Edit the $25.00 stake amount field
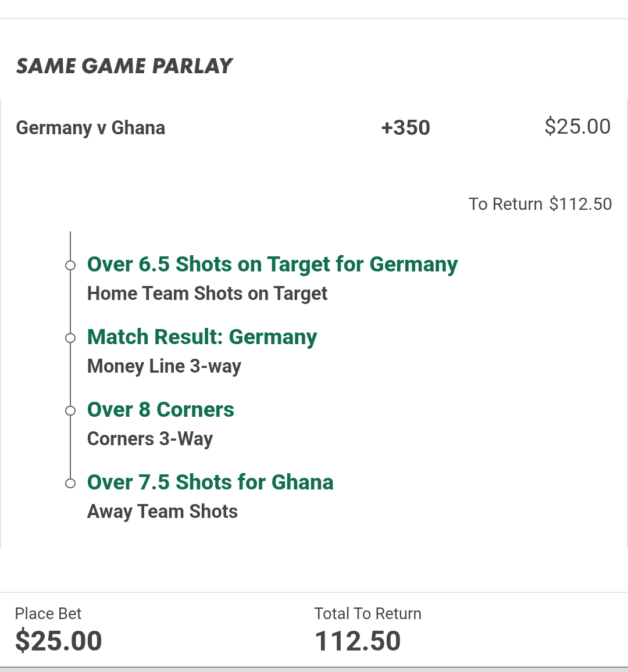The height and width of the screenshot is (672, 628). [577, 127]
